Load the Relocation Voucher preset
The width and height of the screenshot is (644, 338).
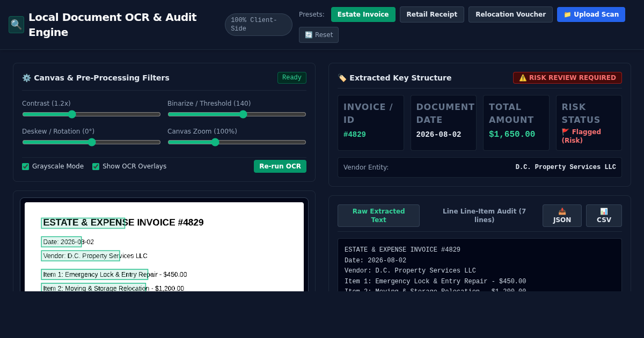click(x=510, y=14)
